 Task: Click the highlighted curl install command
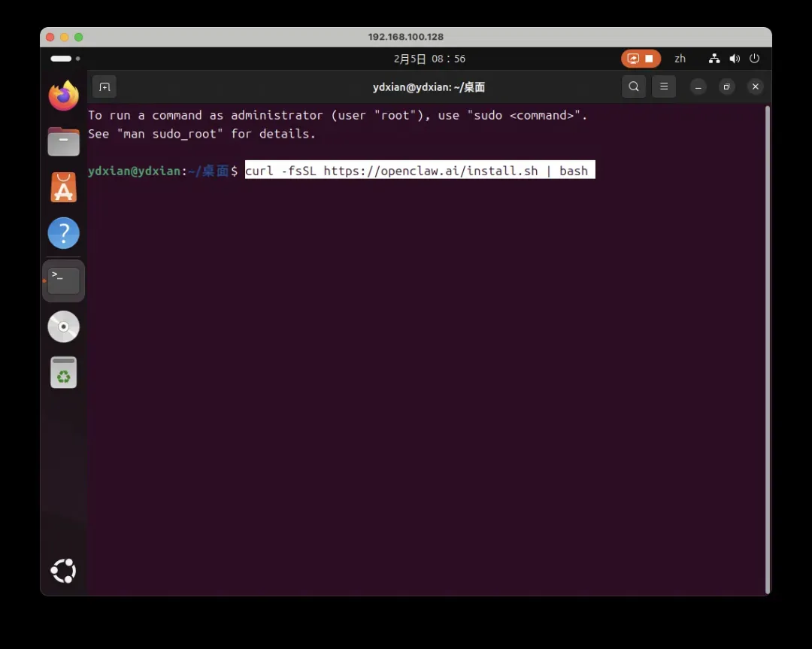(419, 171)
